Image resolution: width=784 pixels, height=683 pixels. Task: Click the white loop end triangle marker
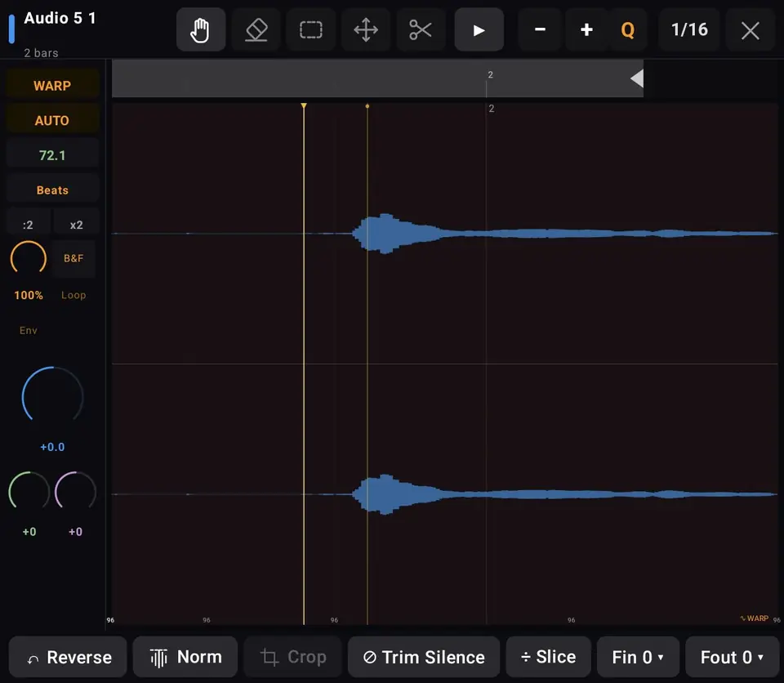tap(636, 78)
